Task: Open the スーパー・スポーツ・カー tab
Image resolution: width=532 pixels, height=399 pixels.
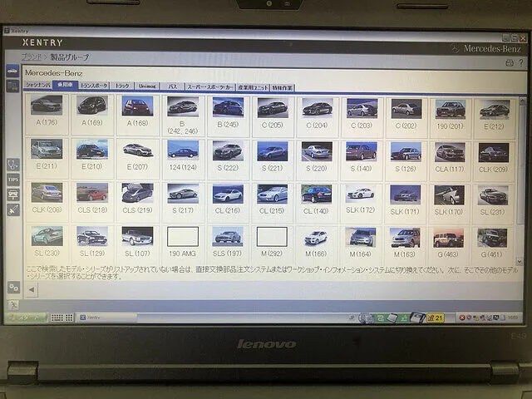Action: [x=210, y=86]
